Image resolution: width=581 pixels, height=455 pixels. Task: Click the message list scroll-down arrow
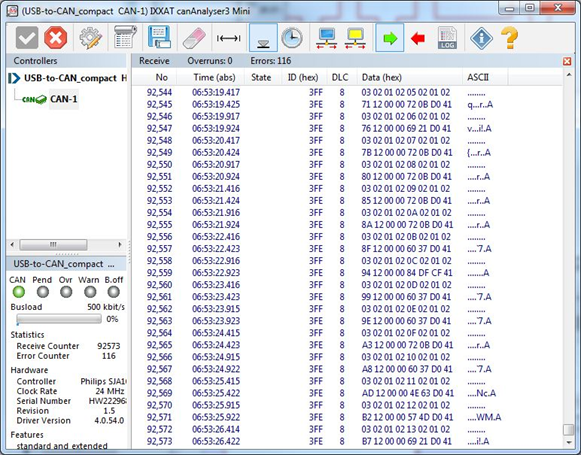pos(569,442)
